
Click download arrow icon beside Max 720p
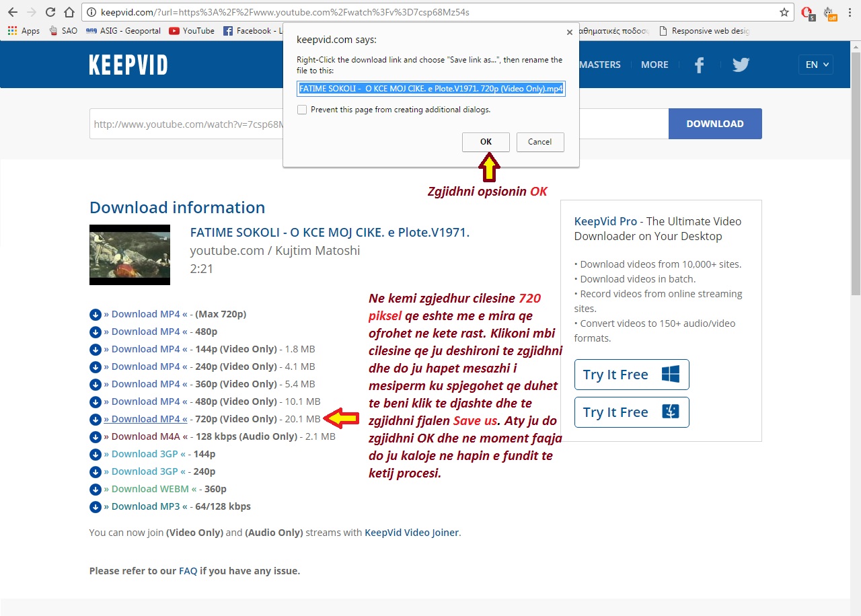[x=95, y=315]
